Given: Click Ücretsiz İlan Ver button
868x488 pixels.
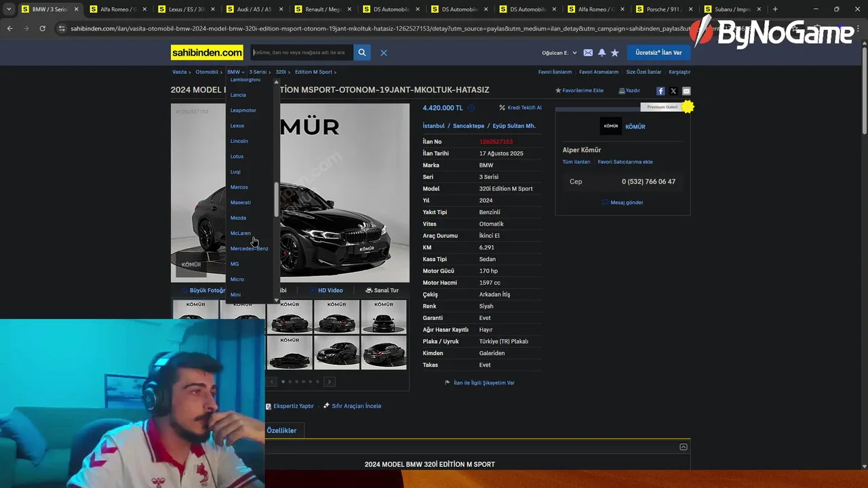Looking at the screenshot, I should coord(658,52).
